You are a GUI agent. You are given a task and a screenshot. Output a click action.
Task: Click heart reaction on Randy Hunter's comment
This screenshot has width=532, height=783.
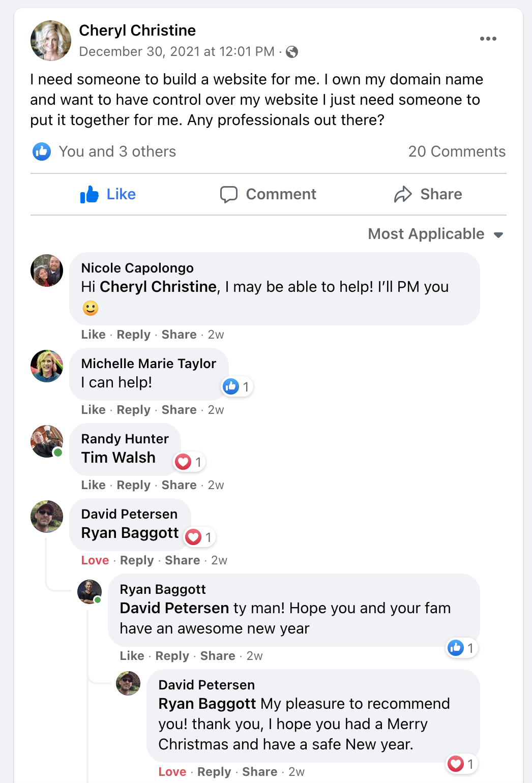click(183, 462)
